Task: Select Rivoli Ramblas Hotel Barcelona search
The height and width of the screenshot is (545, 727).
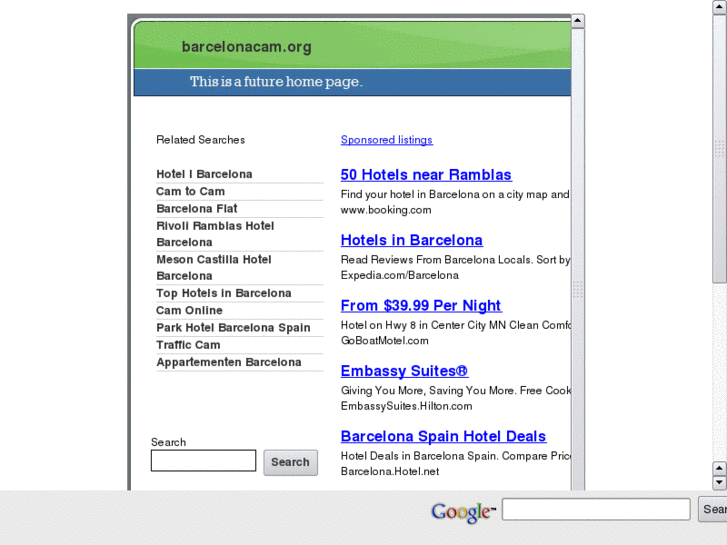Action: point(215,234)
